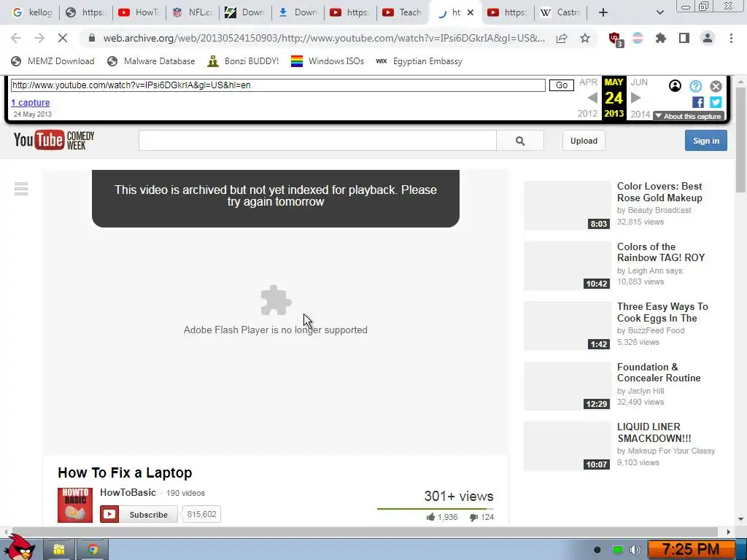Open Wayback help question icon

(x=695, y=86)
